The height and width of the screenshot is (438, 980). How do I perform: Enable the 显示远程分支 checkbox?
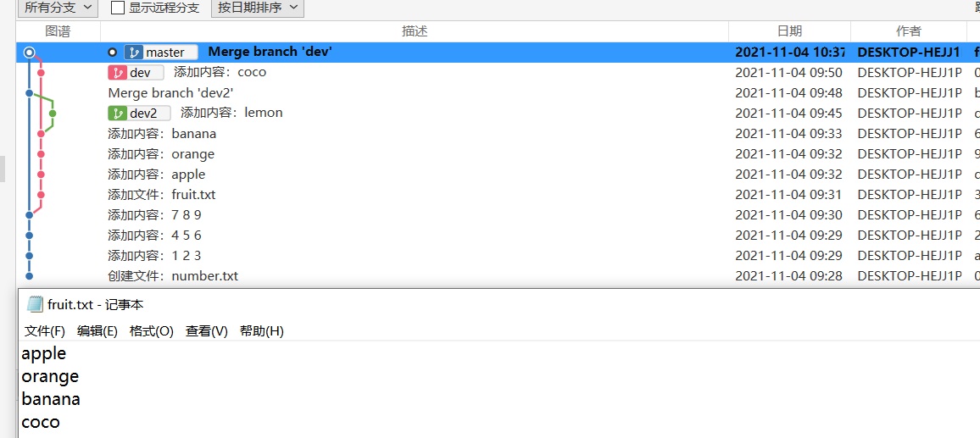click(x=117, y=8)
